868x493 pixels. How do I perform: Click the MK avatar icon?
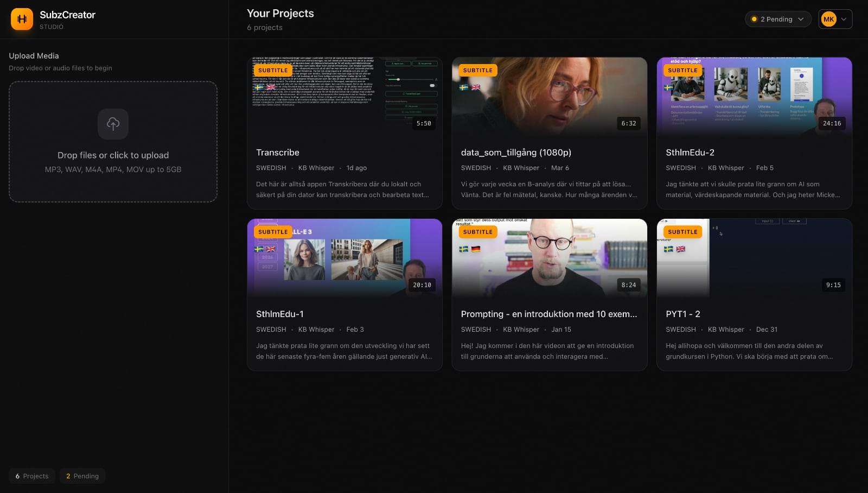[x=828, y=19]
